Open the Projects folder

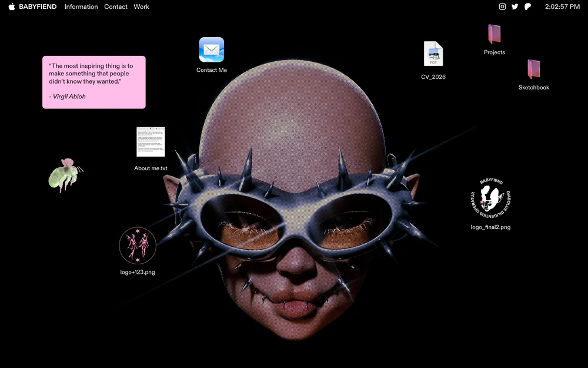pyautogui.click(x=494, y=34)
